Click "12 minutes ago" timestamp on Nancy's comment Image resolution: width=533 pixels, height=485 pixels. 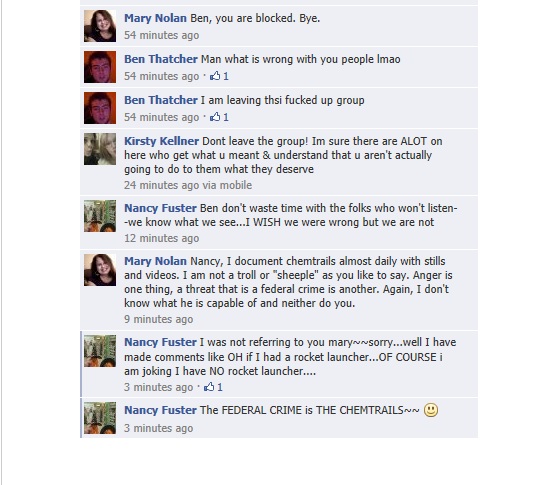(x=161, y=238)
